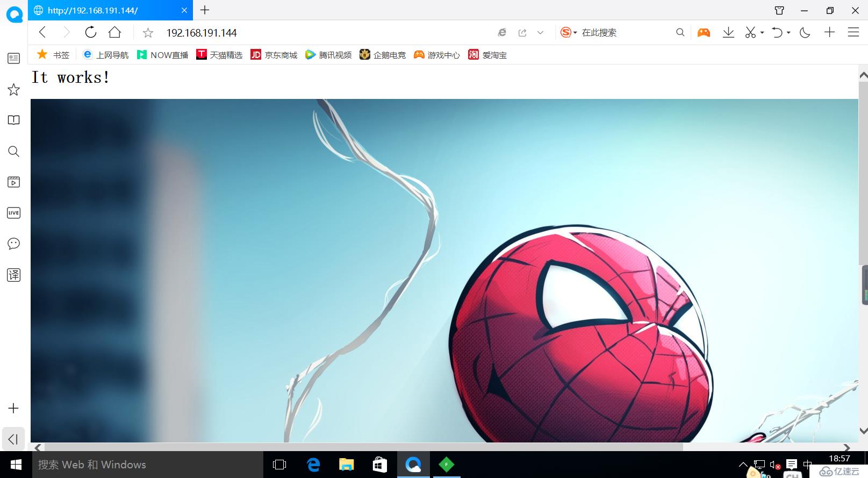Open the Sogou search engine selector
The width and height of the screenshot is (868, 478).
point(568,33)
